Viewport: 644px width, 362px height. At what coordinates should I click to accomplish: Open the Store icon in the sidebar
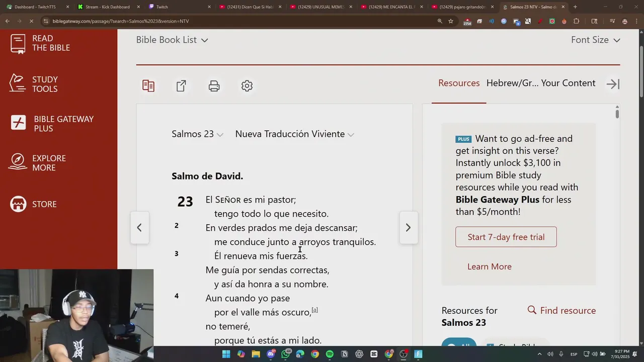(x=18, y=204)
